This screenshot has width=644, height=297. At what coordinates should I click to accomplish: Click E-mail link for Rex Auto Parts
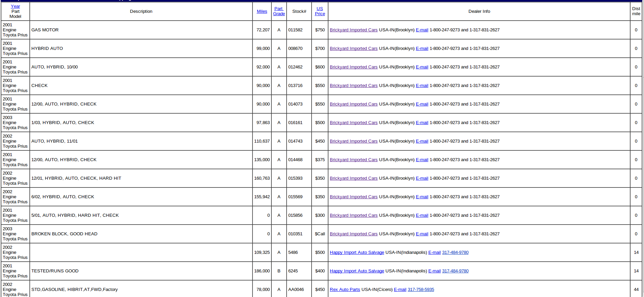pyautogui.click(x=400, y=290)
